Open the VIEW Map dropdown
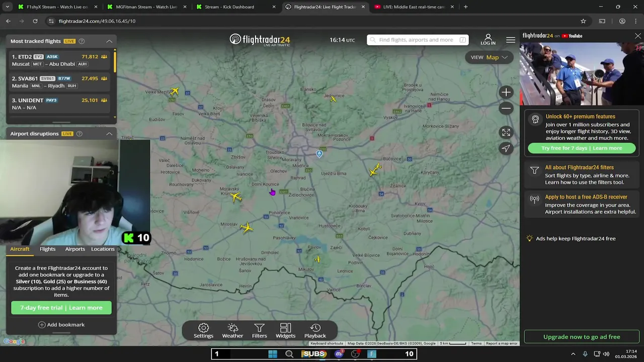The width and height of the screenshot is (644, 362). [x=489, y=57]
